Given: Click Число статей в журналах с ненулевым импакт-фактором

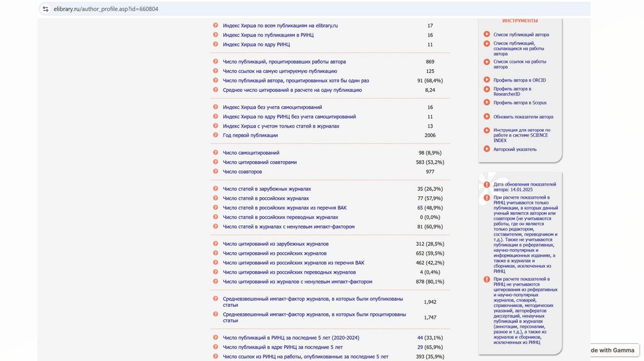Looking at the screenshot, I should point(289,226).
